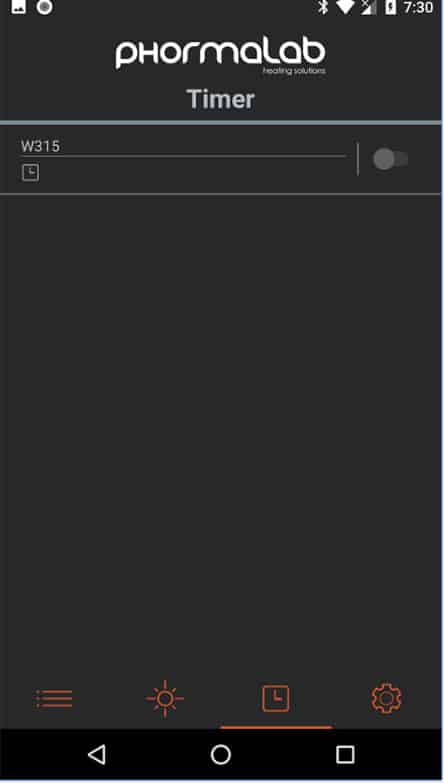Click the 7:30 clock in status bar

pos(418,7)
